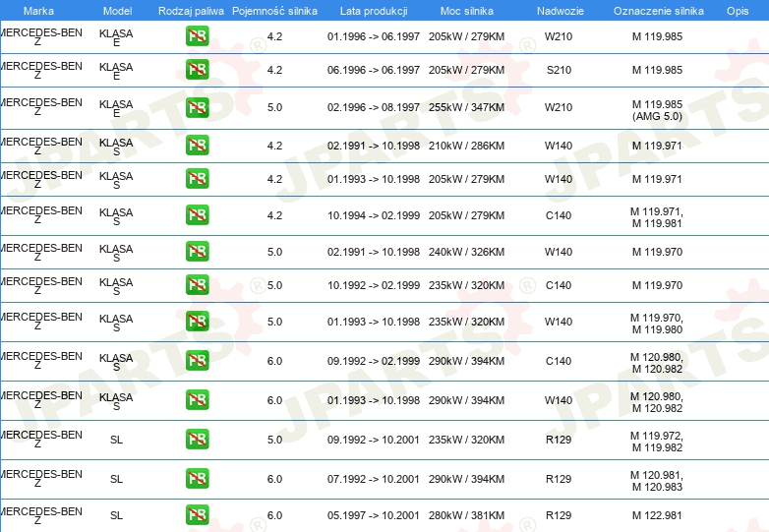Click the Nadwozie column header
Viewport: 769px width, 532px height.
[561, 11]
